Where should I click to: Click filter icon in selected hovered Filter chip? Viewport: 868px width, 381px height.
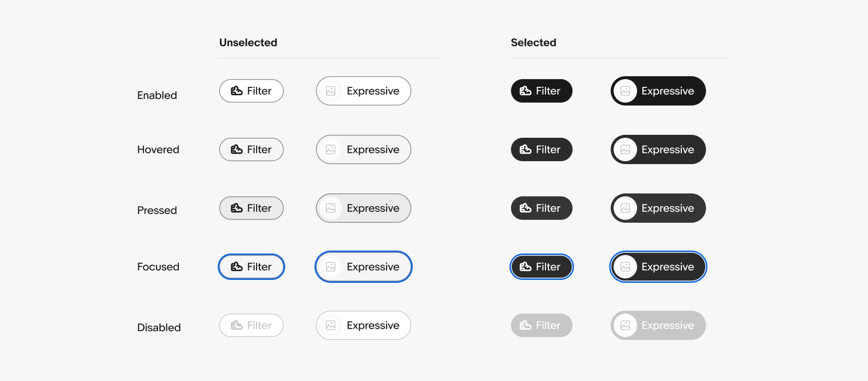pos(525,149)
